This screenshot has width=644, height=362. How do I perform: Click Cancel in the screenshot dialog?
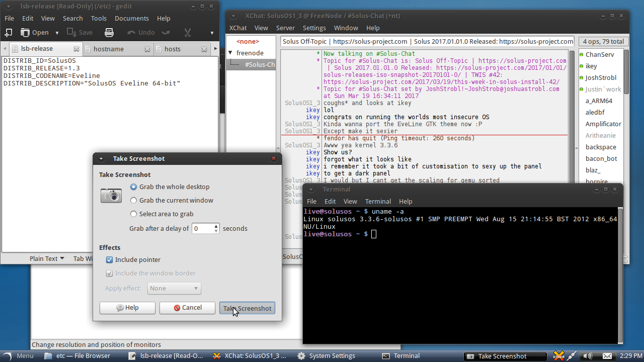[187, 308]
